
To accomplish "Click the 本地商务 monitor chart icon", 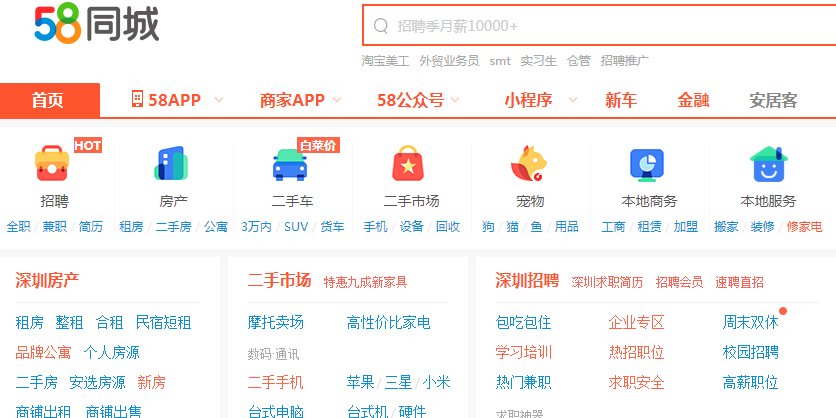I will [647, 165].
